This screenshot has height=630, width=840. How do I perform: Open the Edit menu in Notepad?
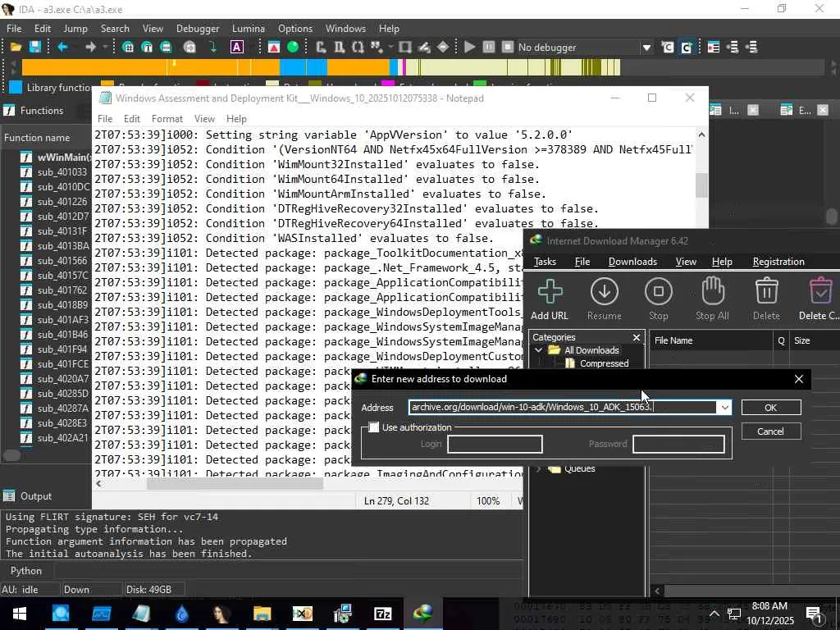pyautogui.click(x=132, y=119)
